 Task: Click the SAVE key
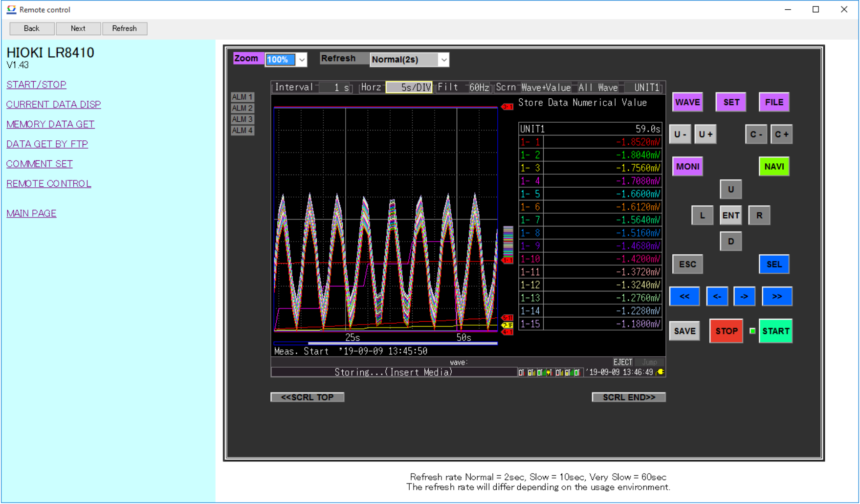coord(684,331)
